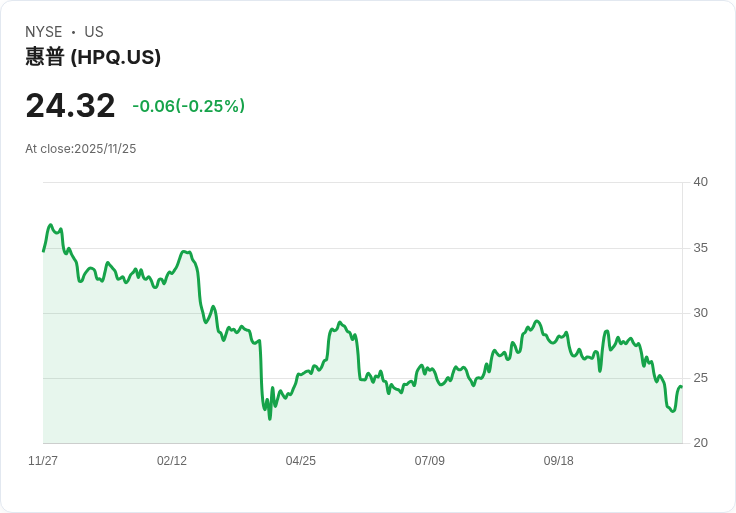Click the 02/12 date axis label

click(x=172, y=461)
